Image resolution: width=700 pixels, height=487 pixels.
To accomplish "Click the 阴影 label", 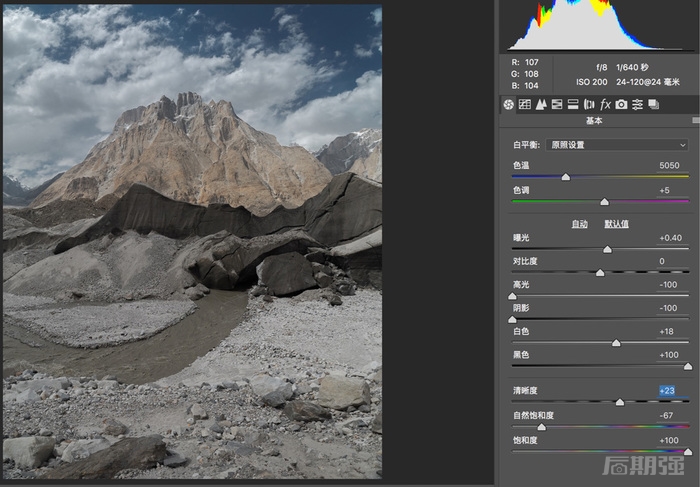I will pyautogui.click(x=521, y=308).
